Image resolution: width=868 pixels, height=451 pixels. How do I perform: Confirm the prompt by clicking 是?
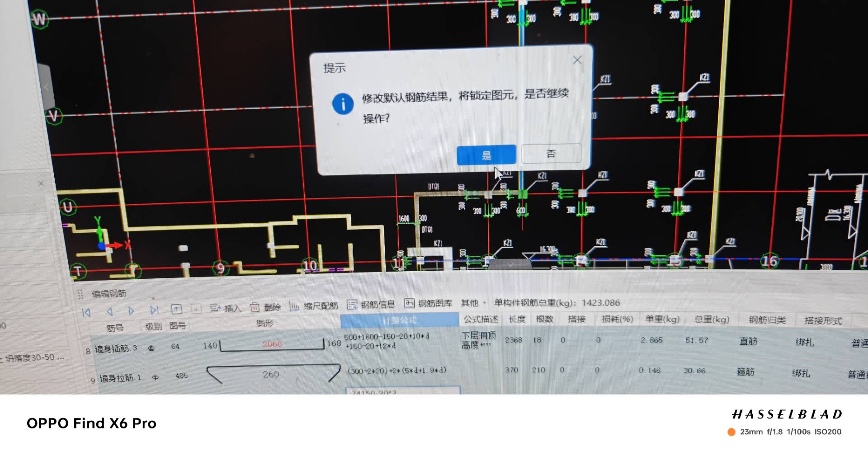pos(486,155)
